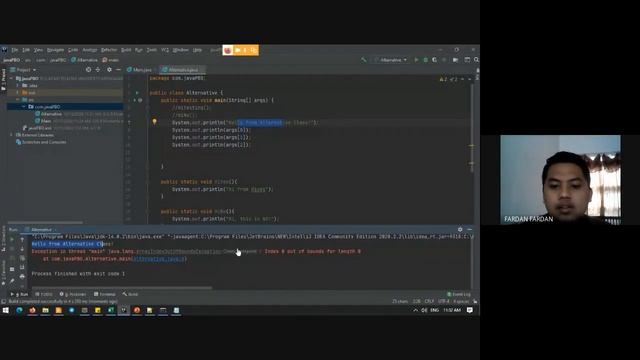Expand the .idea folder
The image size is (640, 360).
(18, 86)
